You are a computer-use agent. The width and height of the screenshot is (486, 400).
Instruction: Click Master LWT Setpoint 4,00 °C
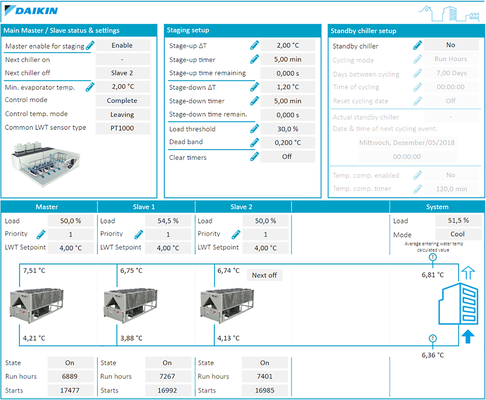point(71,248)
